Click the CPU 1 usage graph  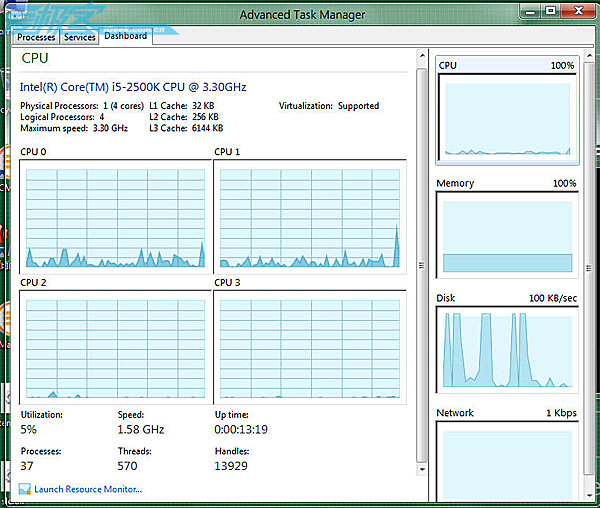pyautogui.click(x=309, y=218)
